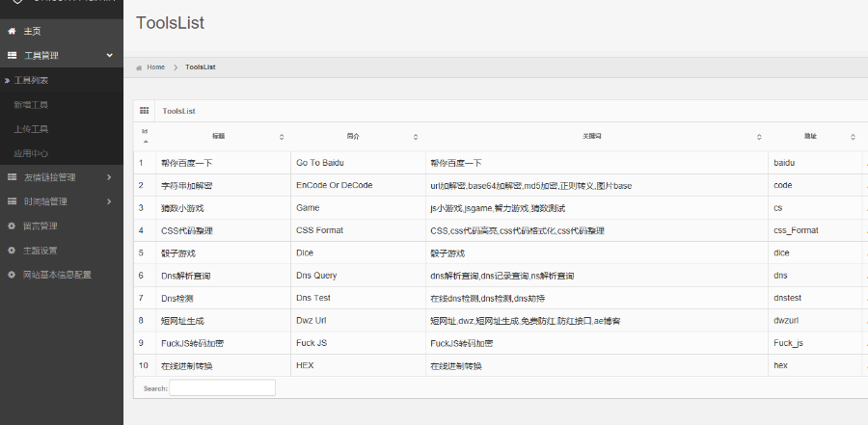The height and width of the screenshot is (425, 868).
Task: Go to Home via the breadcrumb link
Action: tap(155, 66)
